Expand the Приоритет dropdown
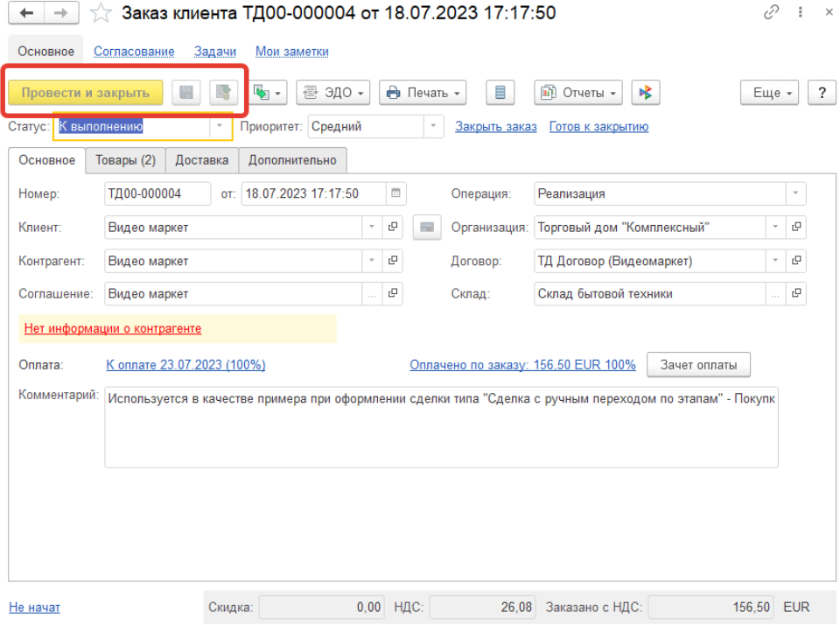Screen dimensions: 840x625 click(433, 127)
